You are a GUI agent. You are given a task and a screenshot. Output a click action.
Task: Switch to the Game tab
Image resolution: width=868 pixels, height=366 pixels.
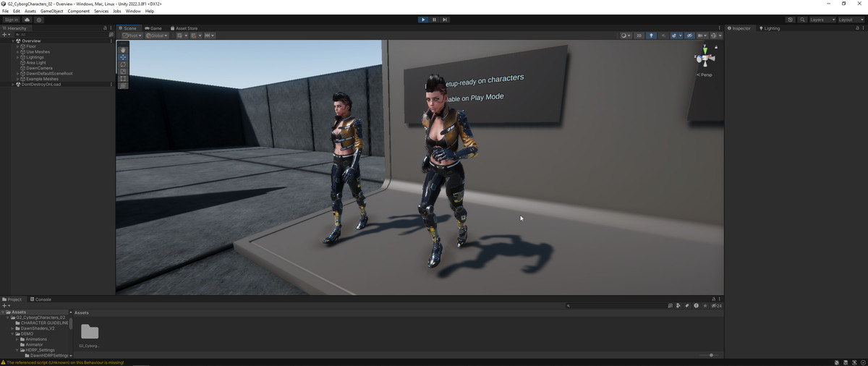tap(153, 28)
